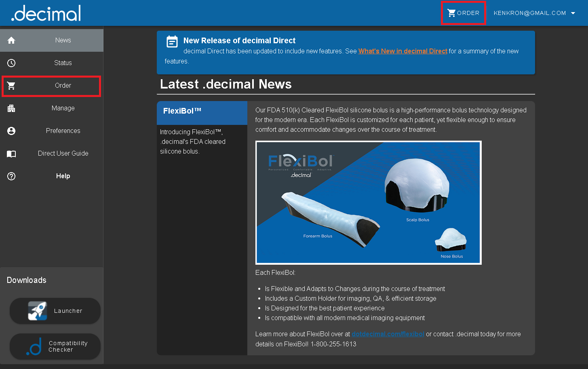Click the account icon beside Preferences
Screen dimensions: 588x369
tap(11, 131)
